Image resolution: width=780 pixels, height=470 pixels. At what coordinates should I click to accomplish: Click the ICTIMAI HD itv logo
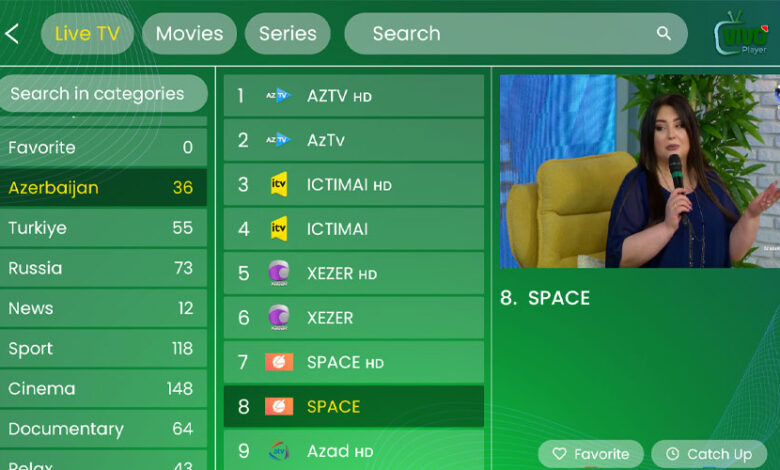279,185
